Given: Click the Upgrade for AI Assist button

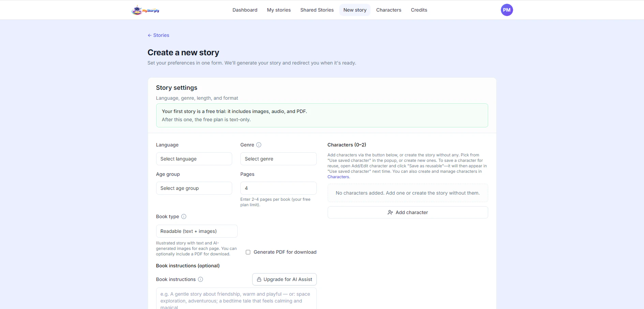Looking at the screenshot, I should [x=284, y=279].
